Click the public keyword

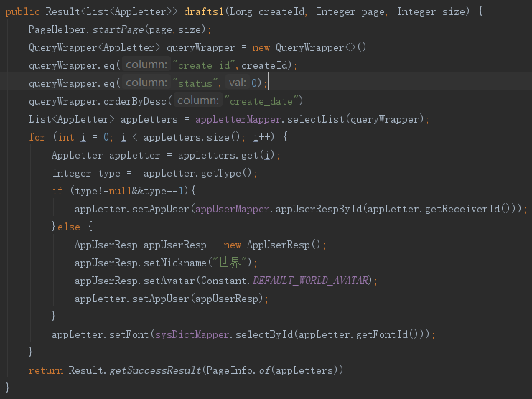coord(23,12)
